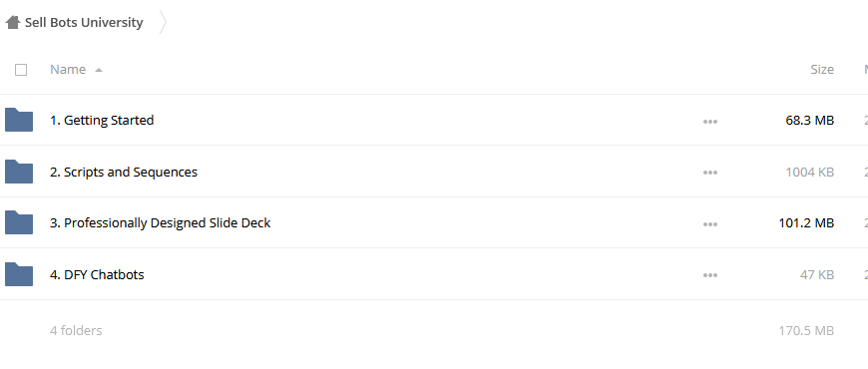868x369 pixels.
Task: Open 3. Professionally Designed Slide Deck name
Action: (160, 223)
